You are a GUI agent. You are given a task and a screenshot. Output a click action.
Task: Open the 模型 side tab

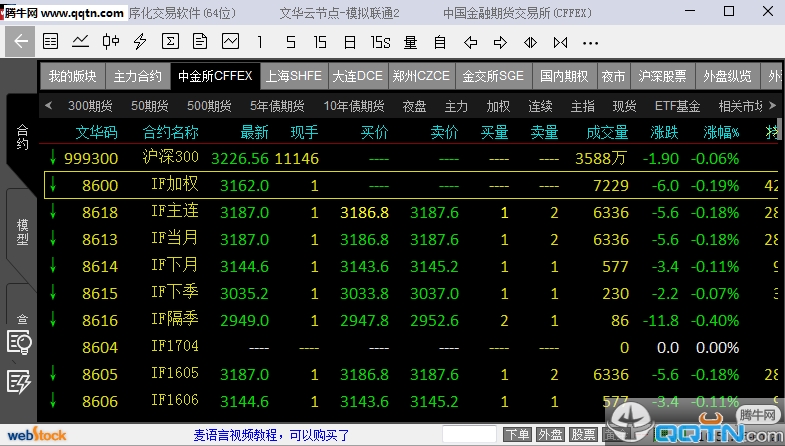click(22, 232)
